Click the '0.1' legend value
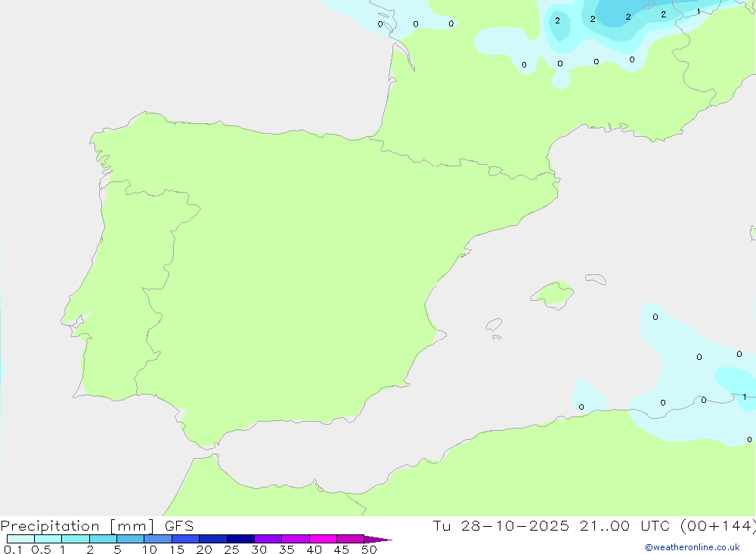Viewport: 756px width, 554px height. [13, 549]
